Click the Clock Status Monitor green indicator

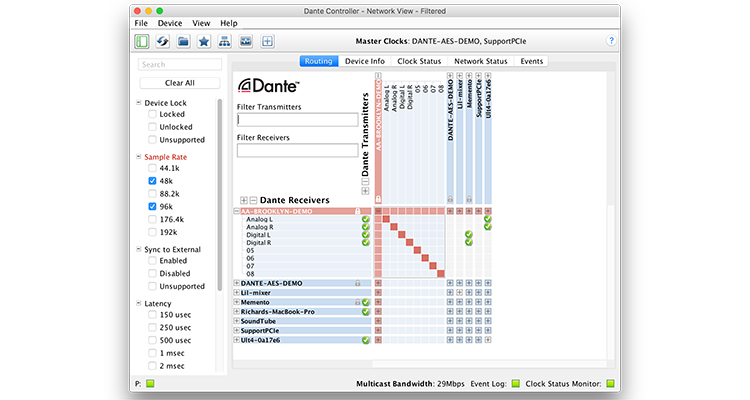[610, 384]
